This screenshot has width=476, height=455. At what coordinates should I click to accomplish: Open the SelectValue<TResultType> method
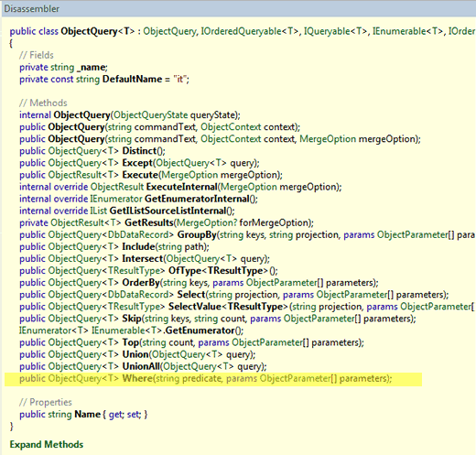[228, 307]
